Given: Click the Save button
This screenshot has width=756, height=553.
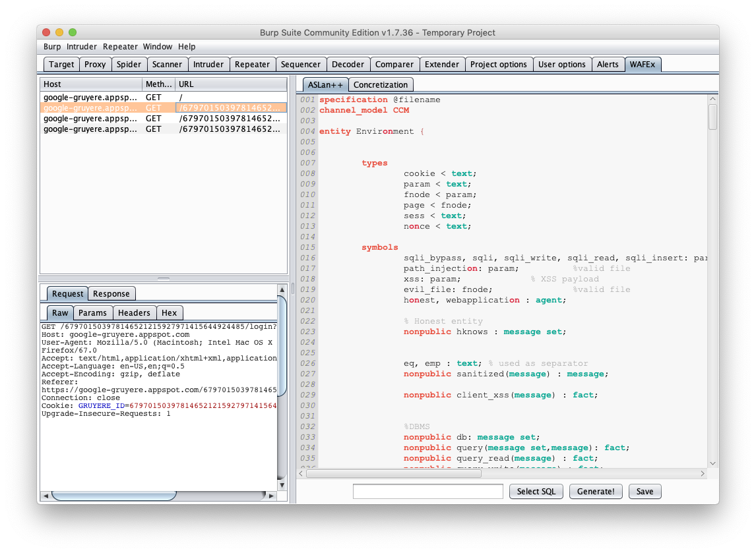Looking at the screenshot, I should pos(645,492).
